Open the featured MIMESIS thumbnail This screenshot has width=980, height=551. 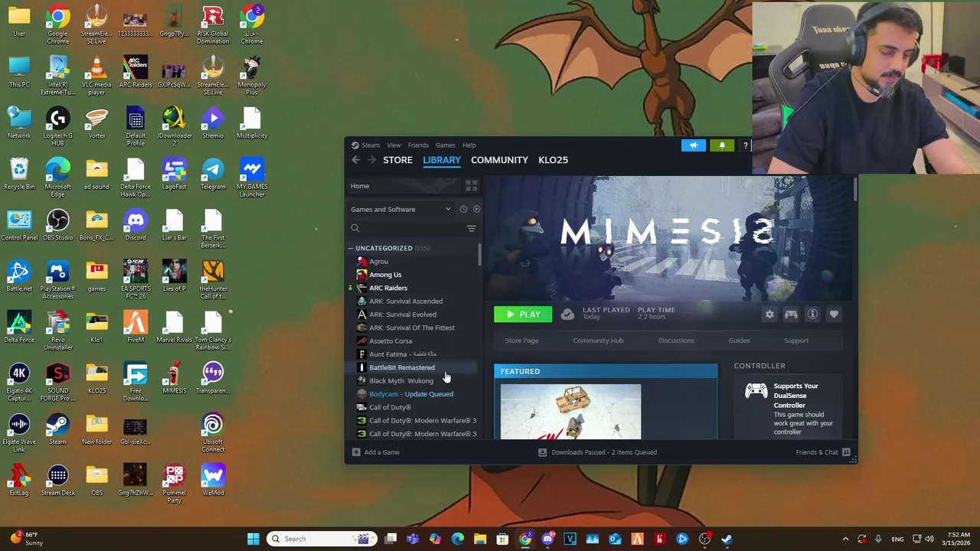570,412
